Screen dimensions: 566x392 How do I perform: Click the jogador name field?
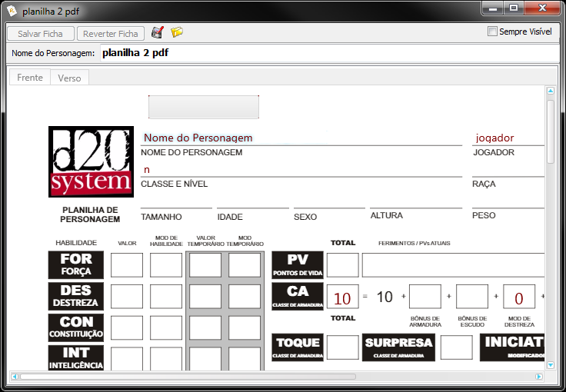pos(508,138)
